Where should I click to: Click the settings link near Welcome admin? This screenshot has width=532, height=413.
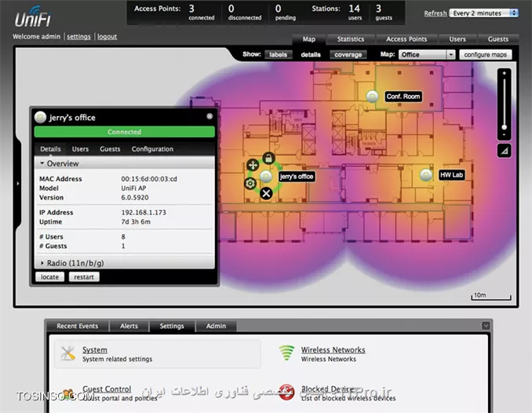pos(78,36)
